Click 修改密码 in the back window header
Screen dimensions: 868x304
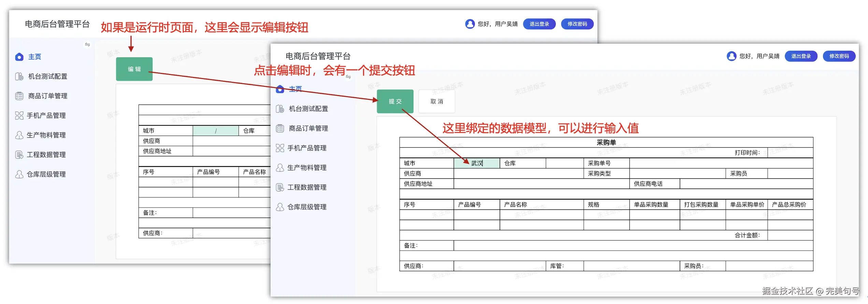(577, 24)
